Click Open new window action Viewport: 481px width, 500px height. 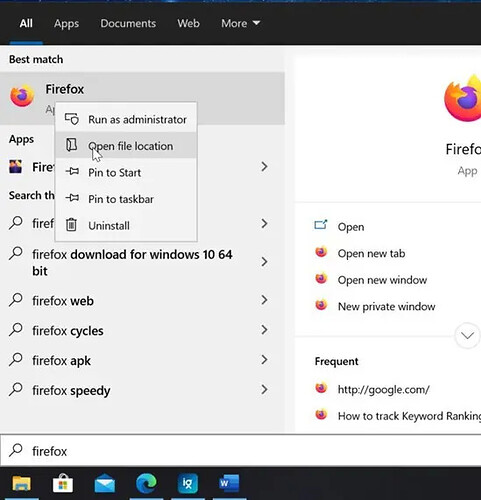382,280
